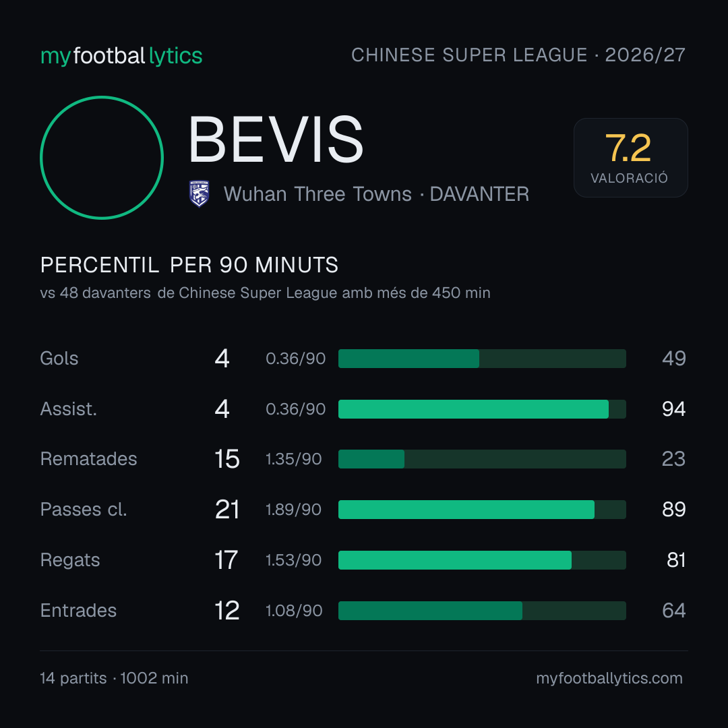Select the 1.89/90 passes rate value
Screen dimensions: 728x728
293,510
